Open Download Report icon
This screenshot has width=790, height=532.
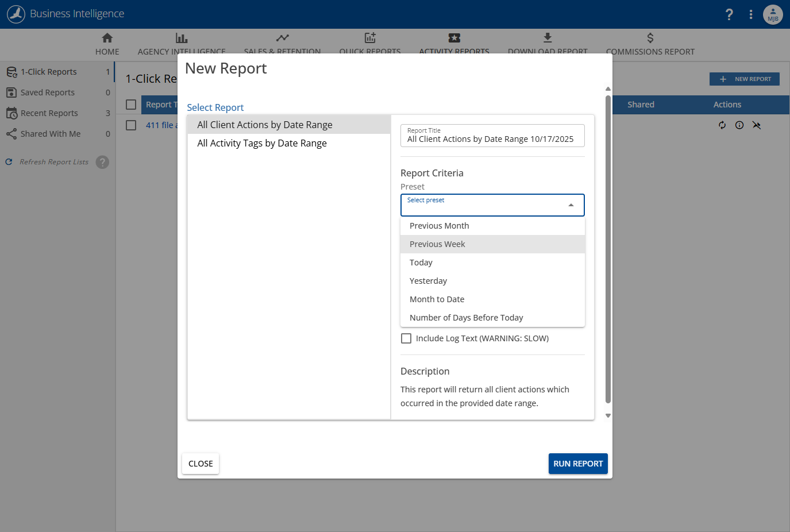[548, 38]
